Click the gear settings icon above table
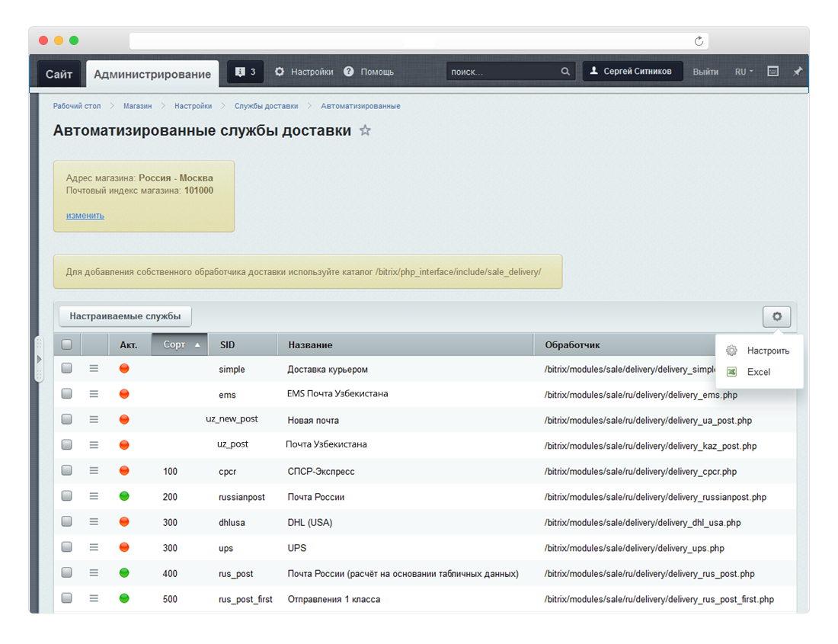 (x=776, y=316)
